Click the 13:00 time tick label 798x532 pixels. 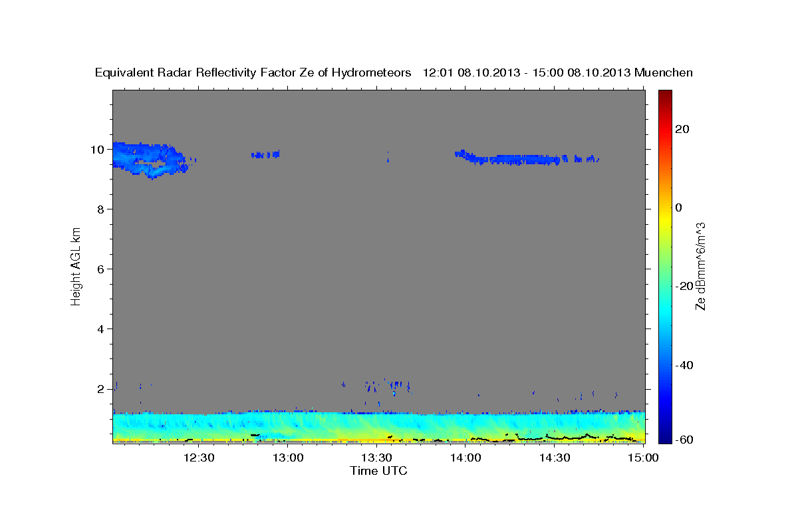288,458
